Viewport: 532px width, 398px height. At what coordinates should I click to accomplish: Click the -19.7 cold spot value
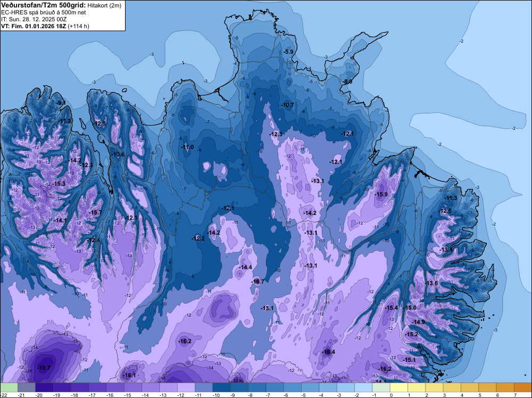(x=44, y=368)
